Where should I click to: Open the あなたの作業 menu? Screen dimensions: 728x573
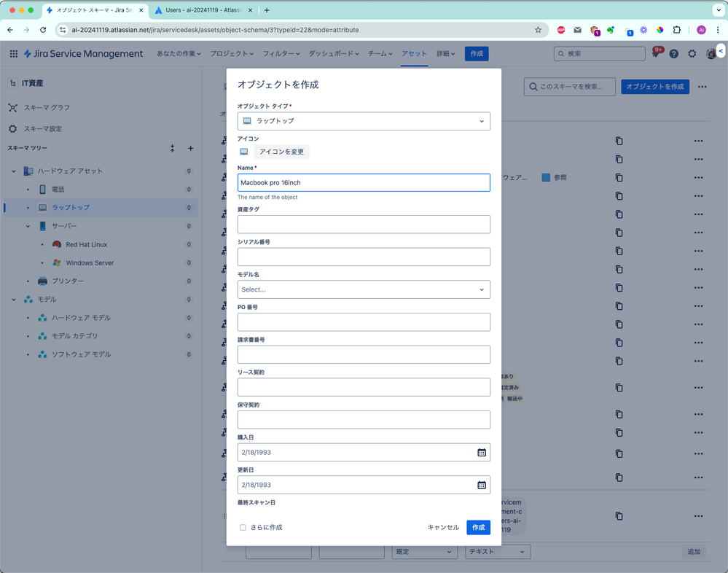click(x=179, y=54)
